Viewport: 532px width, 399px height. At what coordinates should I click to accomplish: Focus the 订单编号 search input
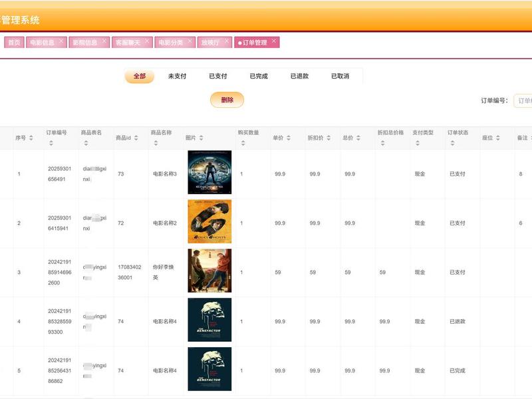point(523,100)
